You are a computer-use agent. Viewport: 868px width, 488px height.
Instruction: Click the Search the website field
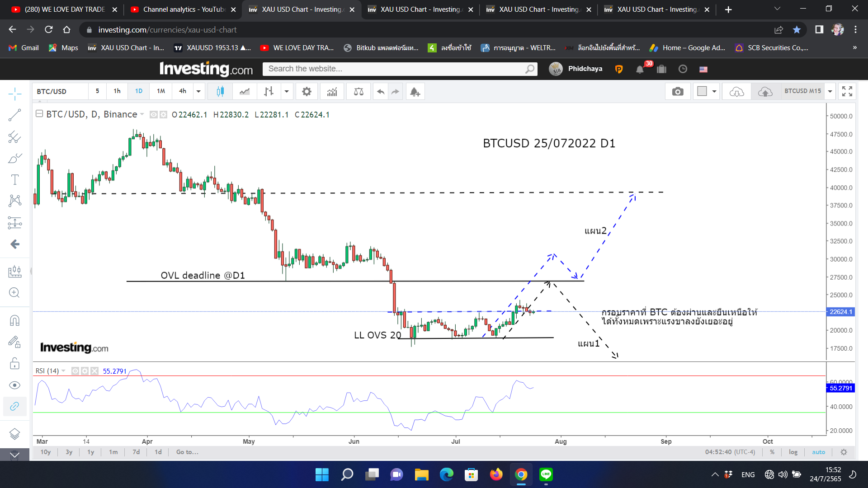(x=400, y=69)
